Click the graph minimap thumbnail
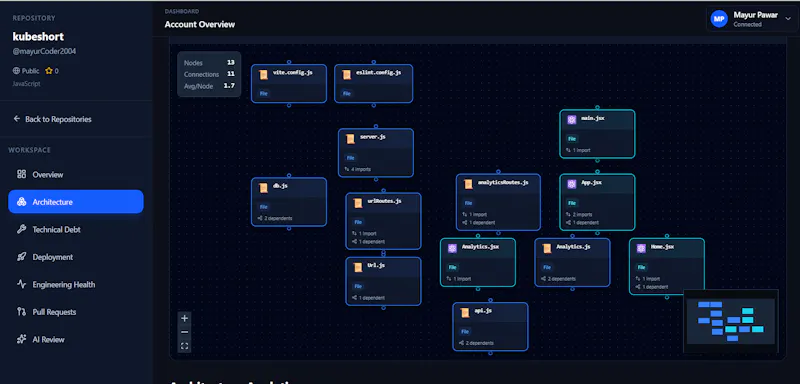The height and width of the screenshot is (384, 800). [731, 321]
